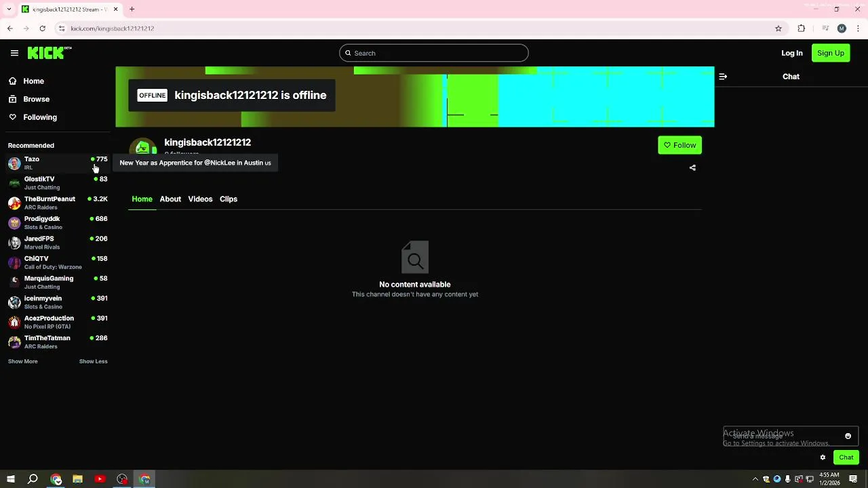
Task: Open Windows Start menu
Action: click(x=11, y=479)
